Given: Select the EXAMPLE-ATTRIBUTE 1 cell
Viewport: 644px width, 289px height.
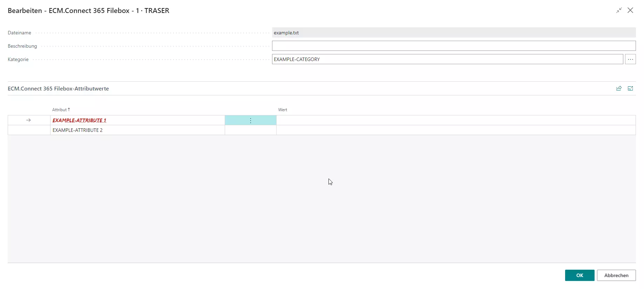Looking at the screenshot, I should coord(137,120).
